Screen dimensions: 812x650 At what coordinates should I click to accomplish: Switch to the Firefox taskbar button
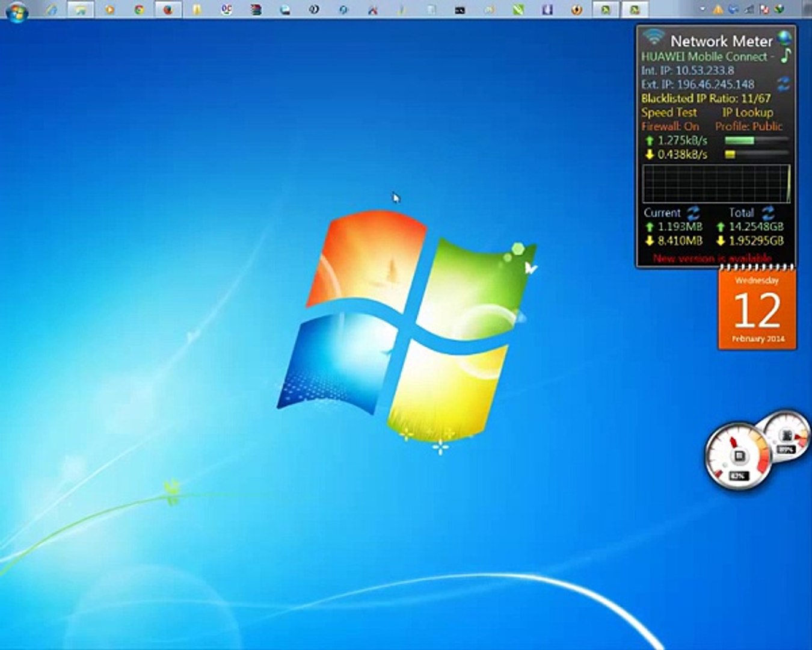168,10
